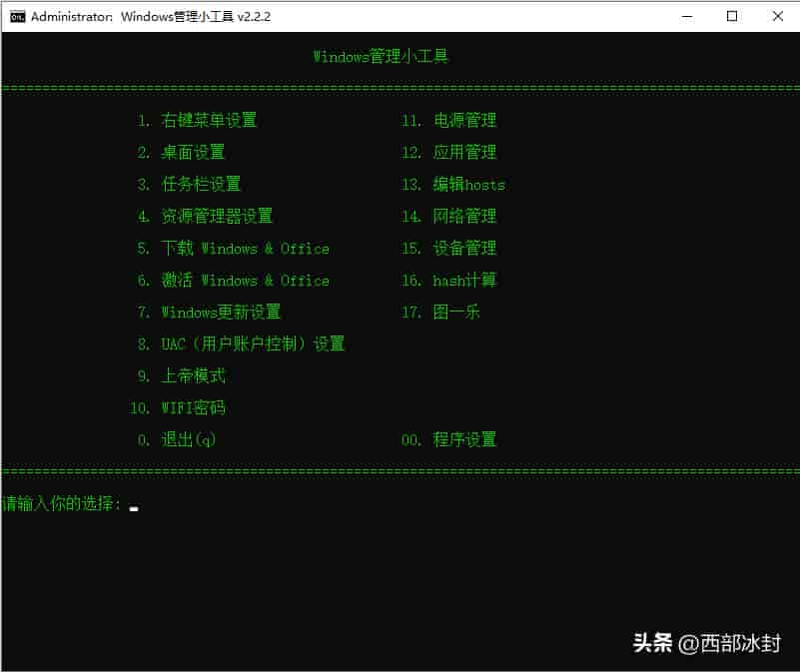The height and width of the screenshot is (672, 800).
Task: Select option 9 上帝模式
Action: pos(181,376)
